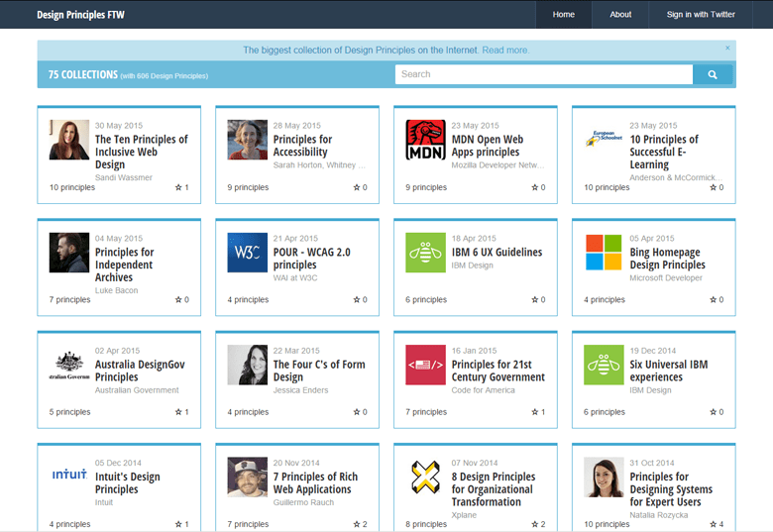The width and height of the screenshot is (773, 532).
Task: Click Jessica Enders' portrait photo
Action: tap(248, 365)
